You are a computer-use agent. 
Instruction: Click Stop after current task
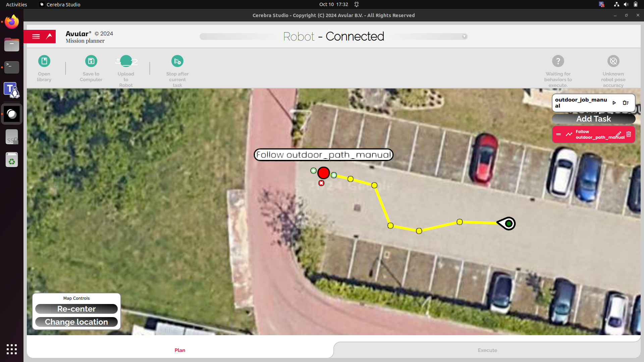coord(177,61)
